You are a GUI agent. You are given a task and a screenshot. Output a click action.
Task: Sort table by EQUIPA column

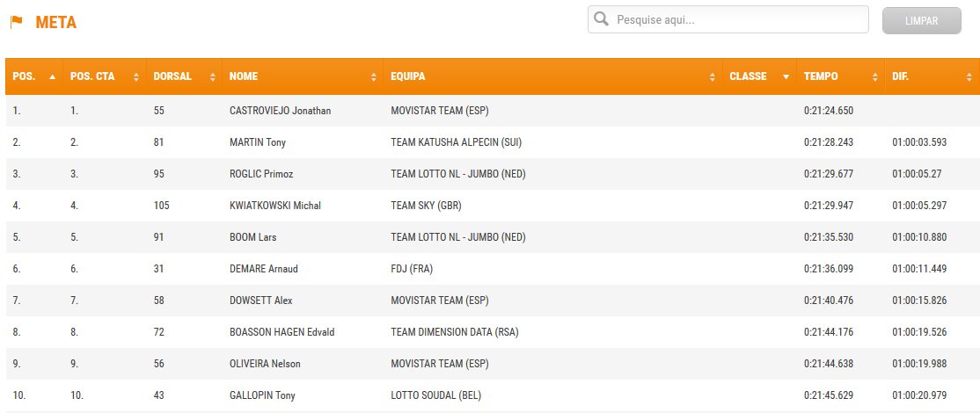(x=553, y=76)
